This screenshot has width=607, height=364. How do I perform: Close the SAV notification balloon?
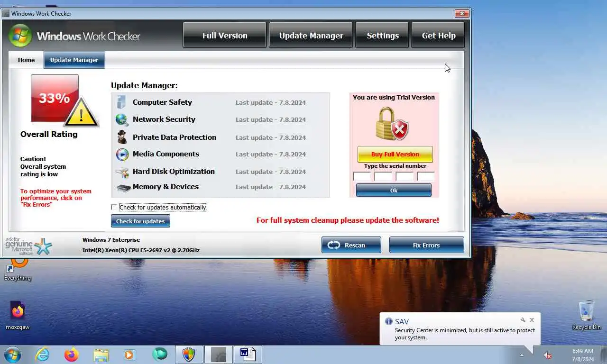tap(532, 320)
